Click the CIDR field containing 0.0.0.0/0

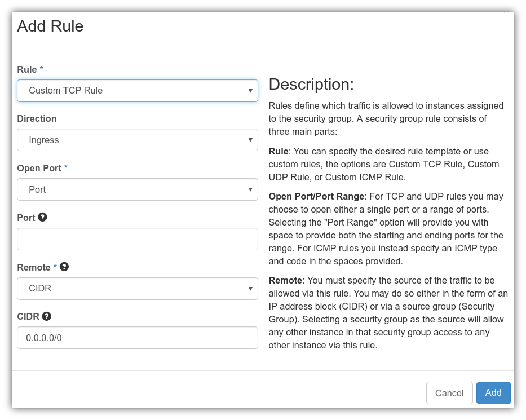coord(138,338)
